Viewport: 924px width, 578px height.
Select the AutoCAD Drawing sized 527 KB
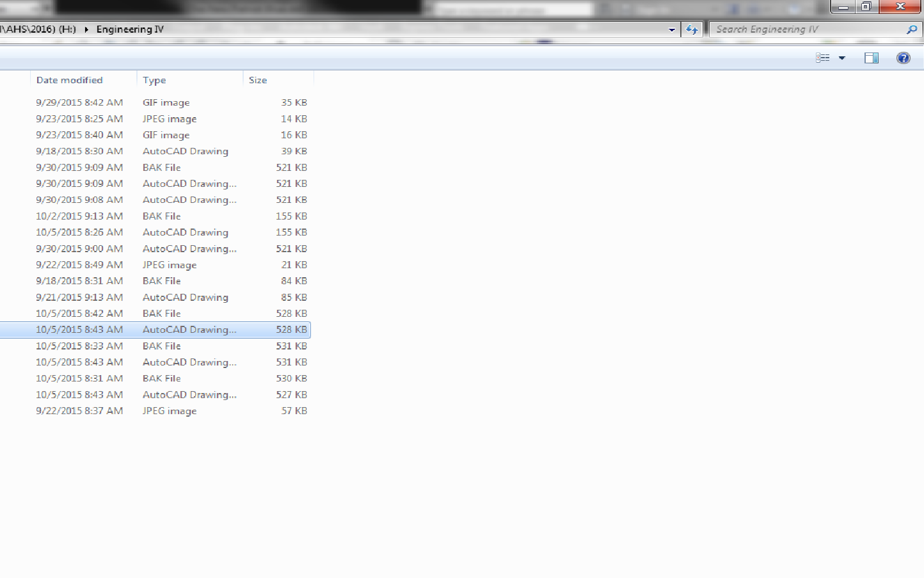coord(155,395)
